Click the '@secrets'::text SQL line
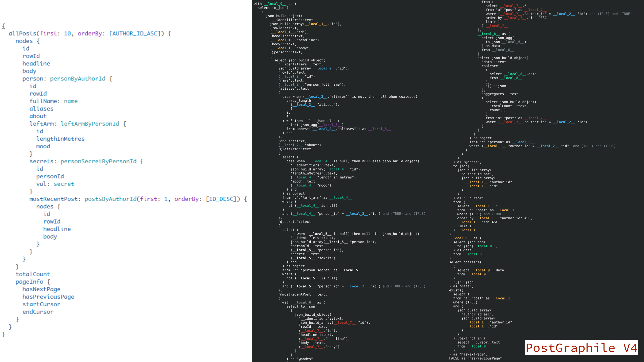644x362 pixels. [296, 222]
